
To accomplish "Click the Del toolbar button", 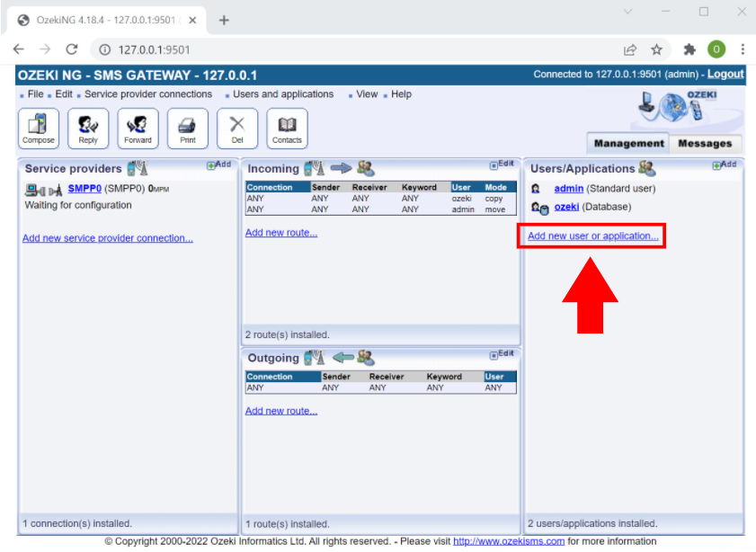I will point(237,129).
